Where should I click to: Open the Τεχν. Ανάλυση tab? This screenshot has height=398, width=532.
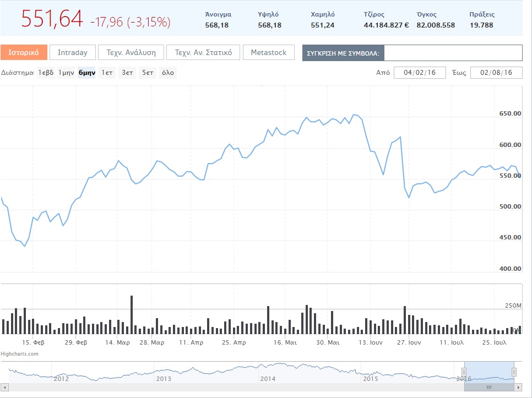tap(131, 53)
